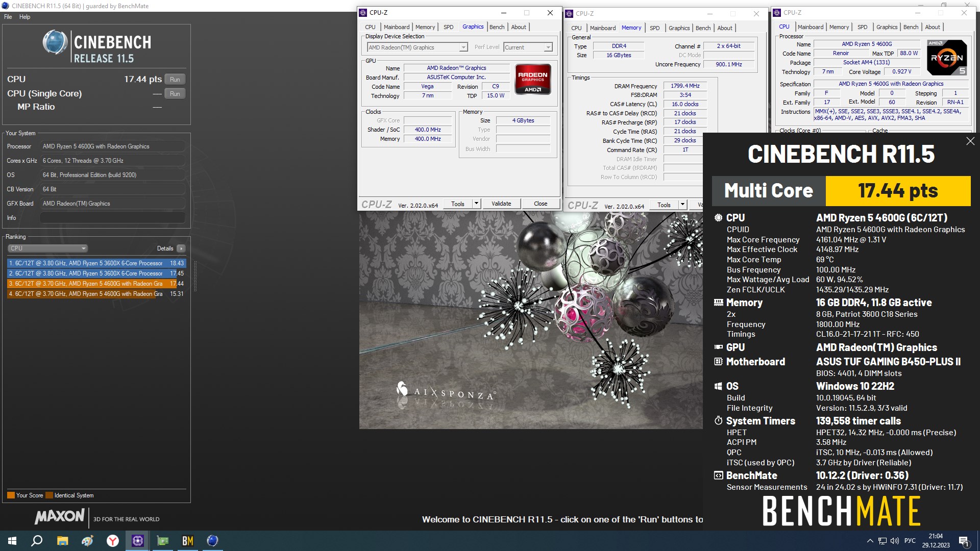Change the РУС input language
This screenshot has width=980, height=551.
910,541
